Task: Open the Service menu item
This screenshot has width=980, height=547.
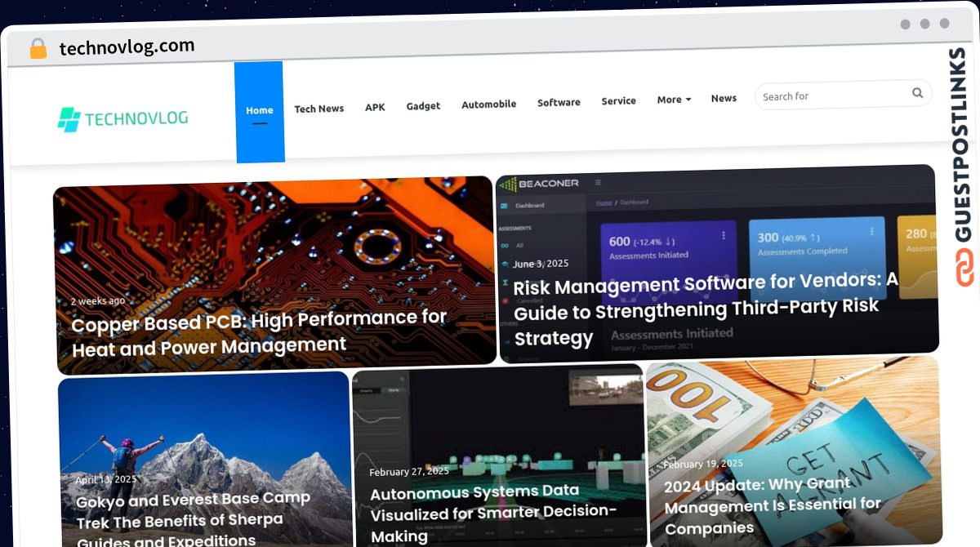Action: (618, 101)
